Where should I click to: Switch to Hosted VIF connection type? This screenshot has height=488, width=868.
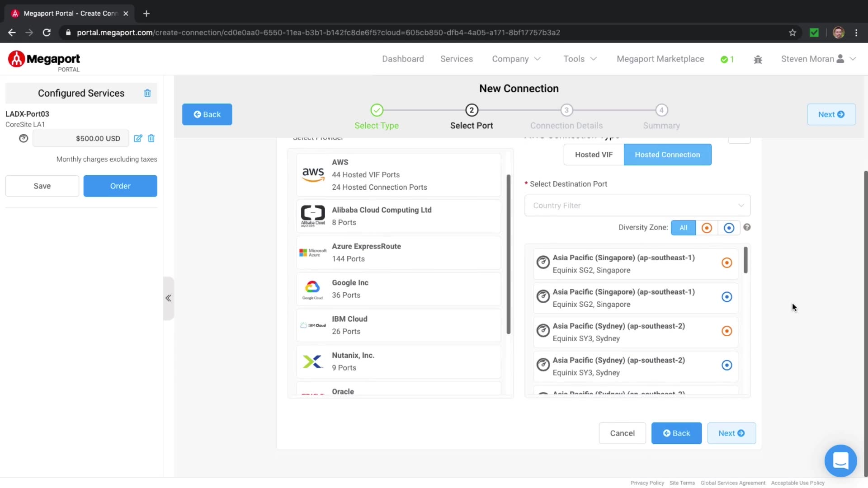coord(594,155)
